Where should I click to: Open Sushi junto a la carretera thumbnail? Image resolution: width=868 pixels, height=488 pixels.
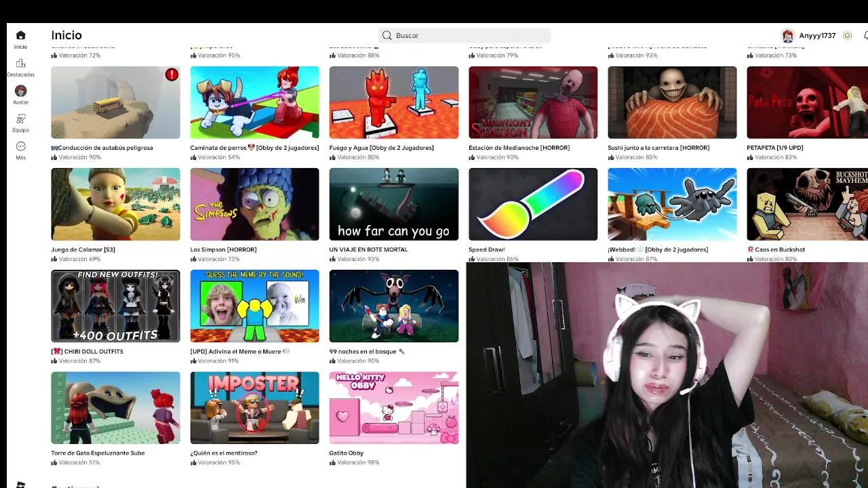[x=672, y=102]
